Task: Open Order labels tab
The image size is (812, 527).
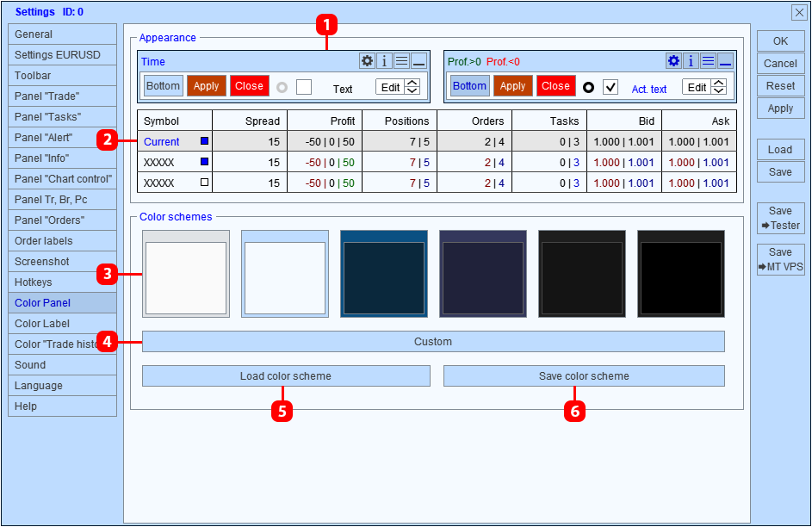Action: pyautogui.click(x=62, y=241)
